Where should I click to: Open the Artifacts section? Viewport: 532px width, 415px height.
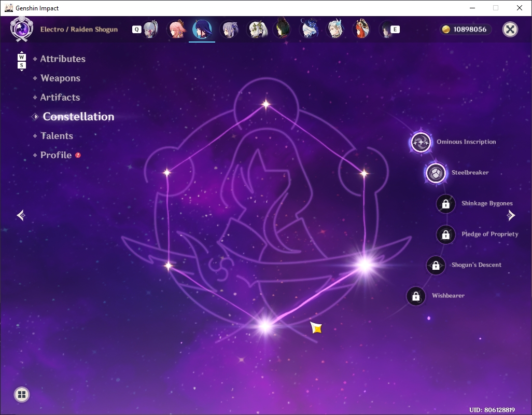[60, 98]
